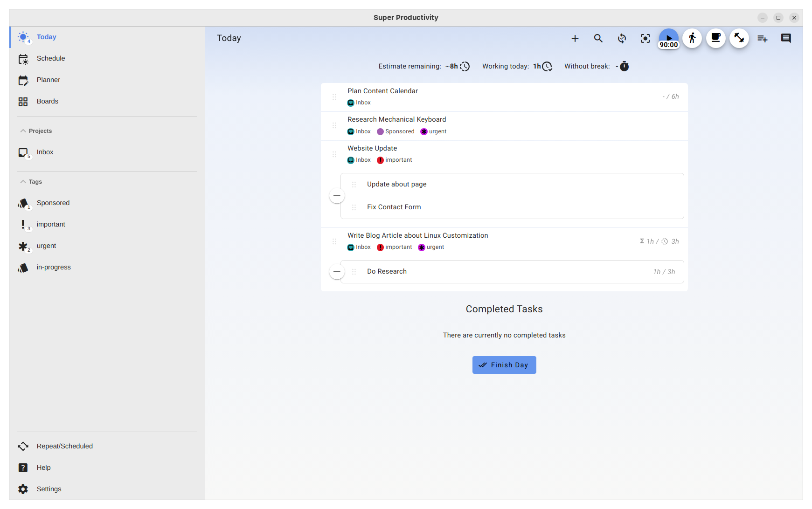This screenshot has height=509, width=812.
Task: Open Repeat/Scheduled page
Action: point(107,447)
